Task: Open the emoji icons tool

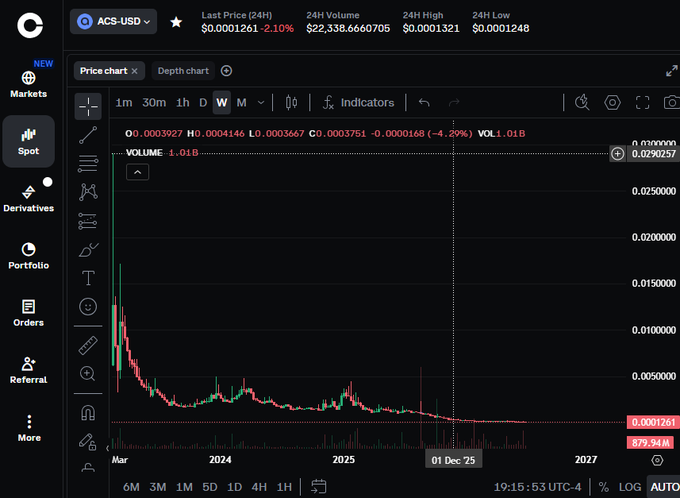Action: pos(88,307)
